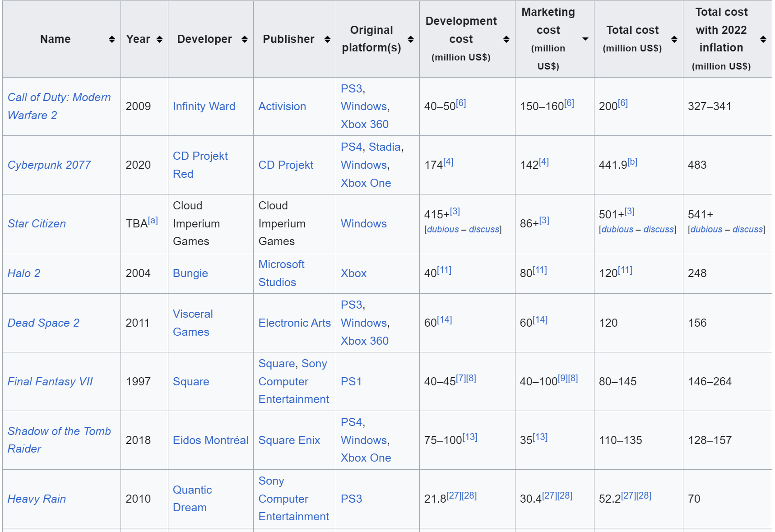Open citation [9] beside 40–100 marketing cost
The height and width of the screenshot is (532, 775).
[x=563, y=378]
